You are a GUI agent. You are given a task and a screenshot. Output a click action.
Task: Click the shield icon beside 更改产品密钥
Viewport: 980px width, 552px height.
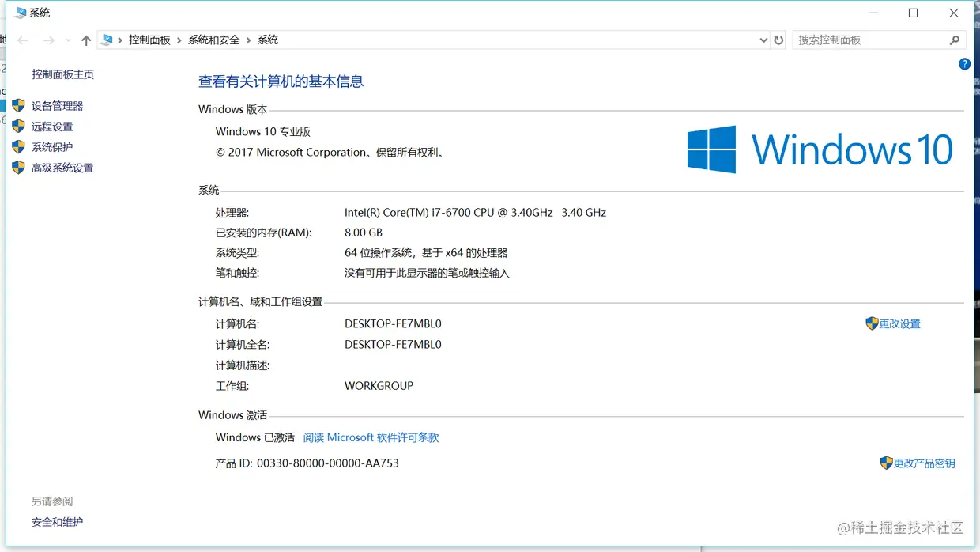(x=886, y=463)
